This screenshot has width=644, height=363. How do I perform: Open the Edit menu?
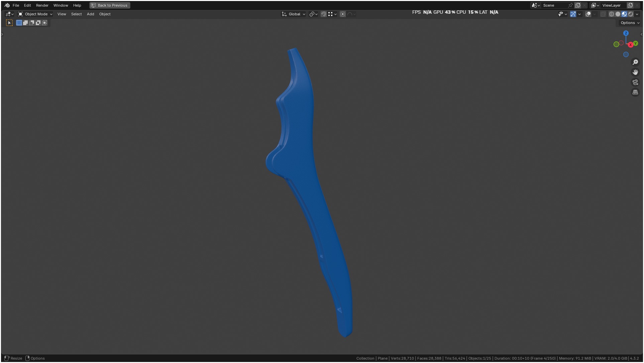[x=27, y=5]
